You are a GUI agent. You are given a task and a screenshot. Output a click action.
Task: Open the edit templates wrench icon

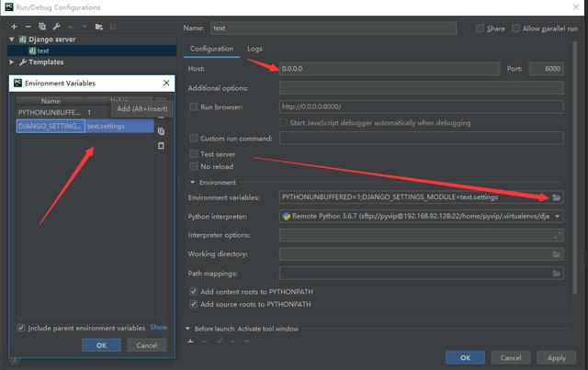click(x=56, y=27)
